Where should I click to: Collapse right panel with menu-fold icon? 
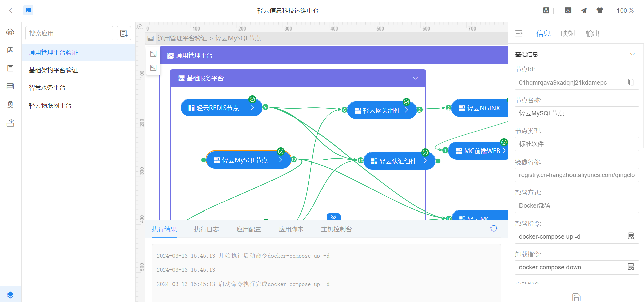coord(519,33)
